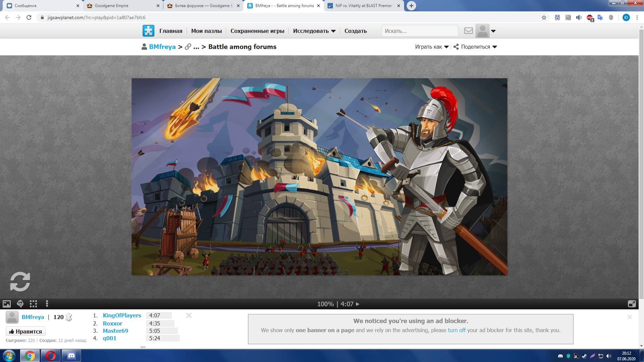Open Discord from the taskbar
This screenshot has height=362, width=644.
pyautogui.click(x=71, y=356)
